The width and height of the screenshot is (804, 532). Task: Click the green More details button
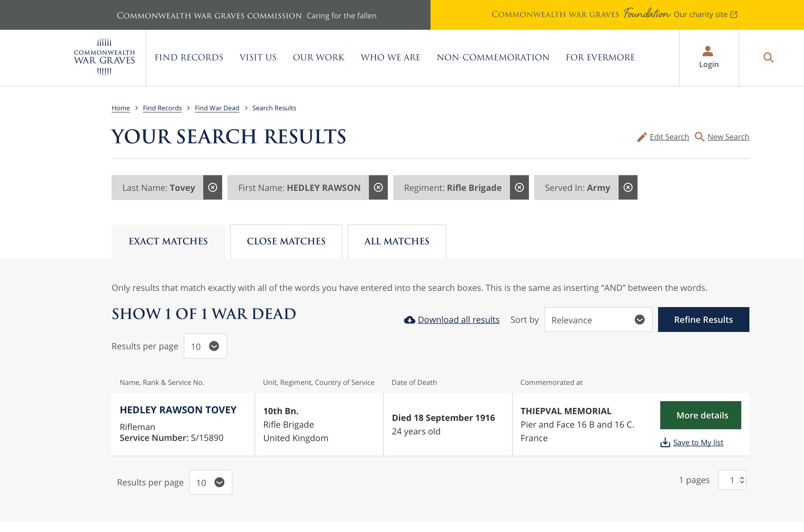pos(700,415)
